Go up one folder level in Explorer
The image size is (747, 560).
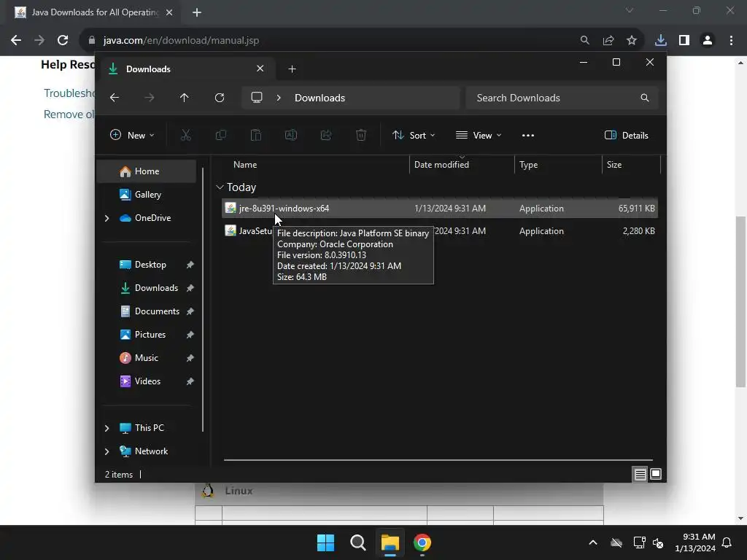click(x=185, y=98)
